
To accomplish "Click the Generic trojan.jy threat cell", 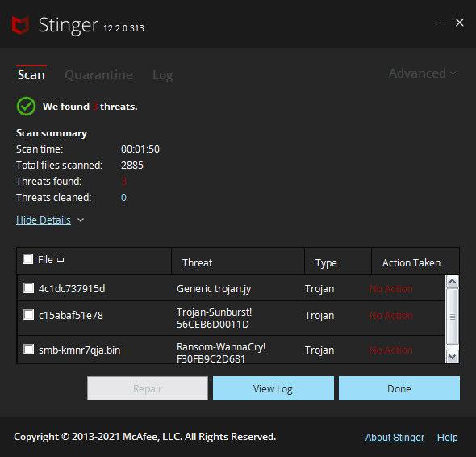I will pyautogui.click(x=214, y=289).
